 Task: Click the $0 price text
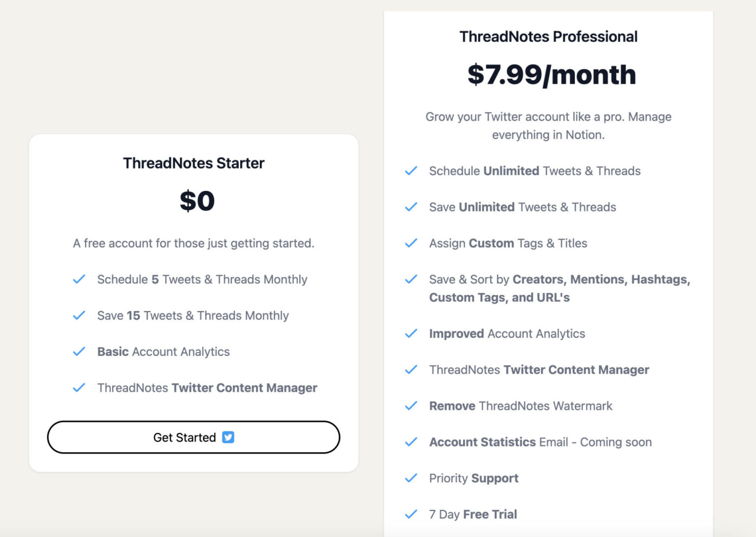click(x=197, y=201)
